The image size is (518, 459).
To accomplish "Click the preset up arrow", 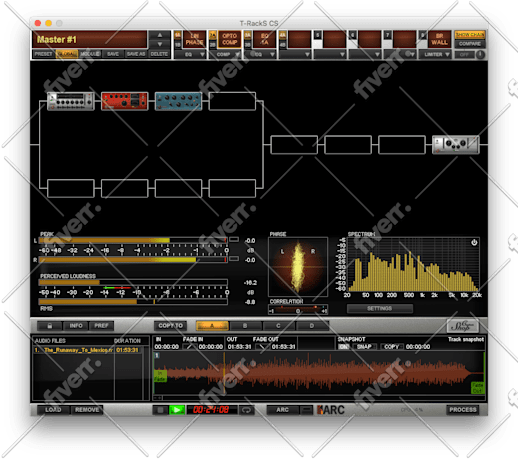I will (160, 35).
